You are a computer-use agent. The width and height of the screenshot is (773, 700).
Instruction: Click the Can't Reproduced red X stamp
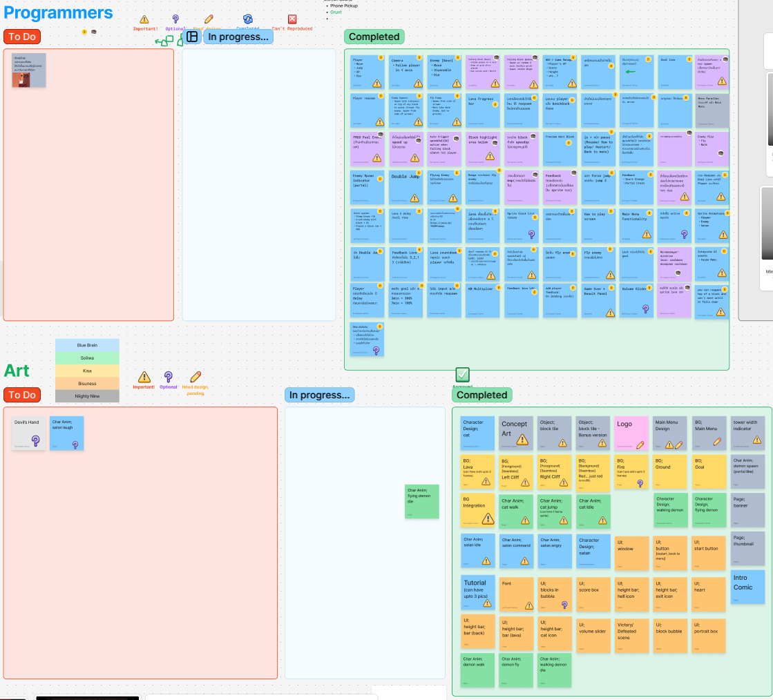292,19
